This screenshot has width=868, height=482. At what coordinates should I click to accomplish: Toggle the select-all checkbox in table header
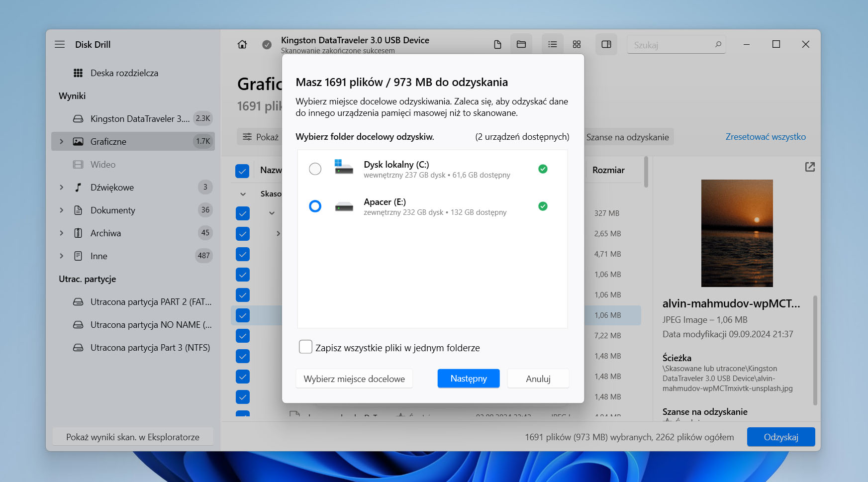point(242,171)
